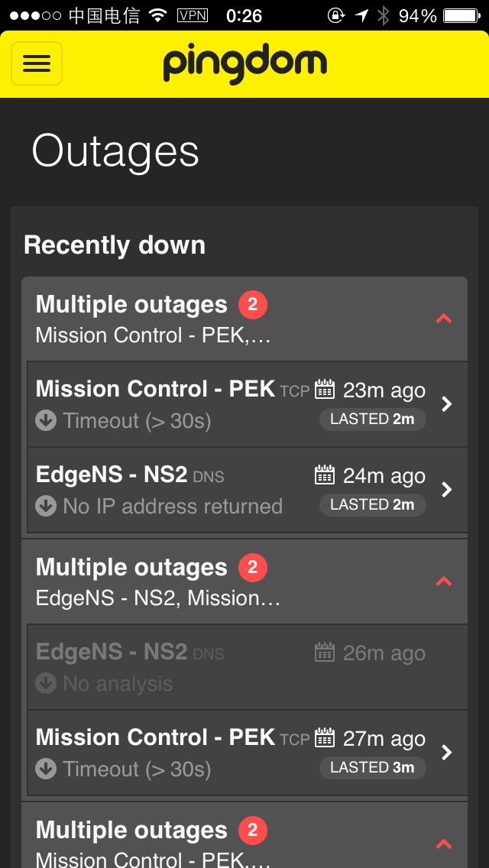Tap calendar icon beside 24m ago
The height and width of the screenshot is (868, 489).
[325, 475]
